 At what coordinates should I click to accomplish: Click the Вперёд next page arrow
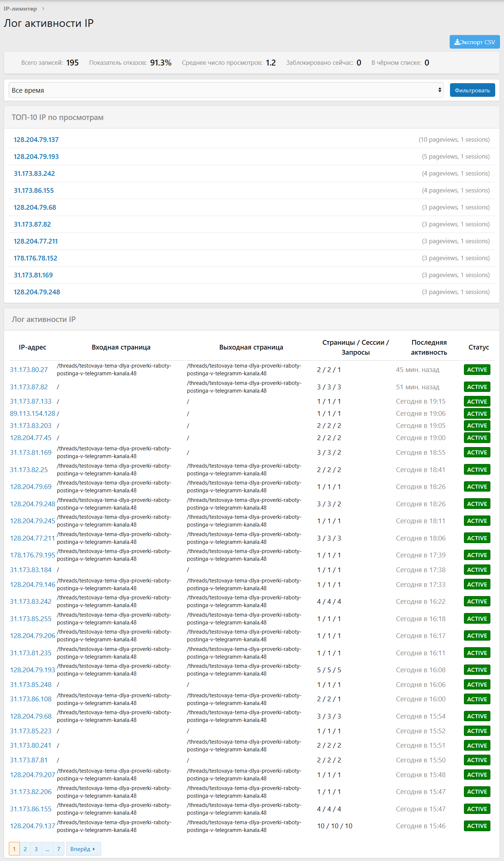(x=83, y=849)
